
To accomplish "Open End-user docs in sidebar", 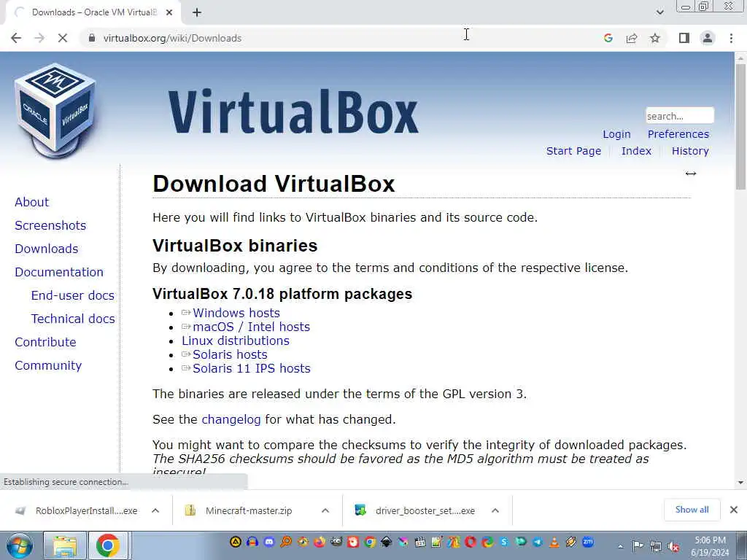I will 72,295.
